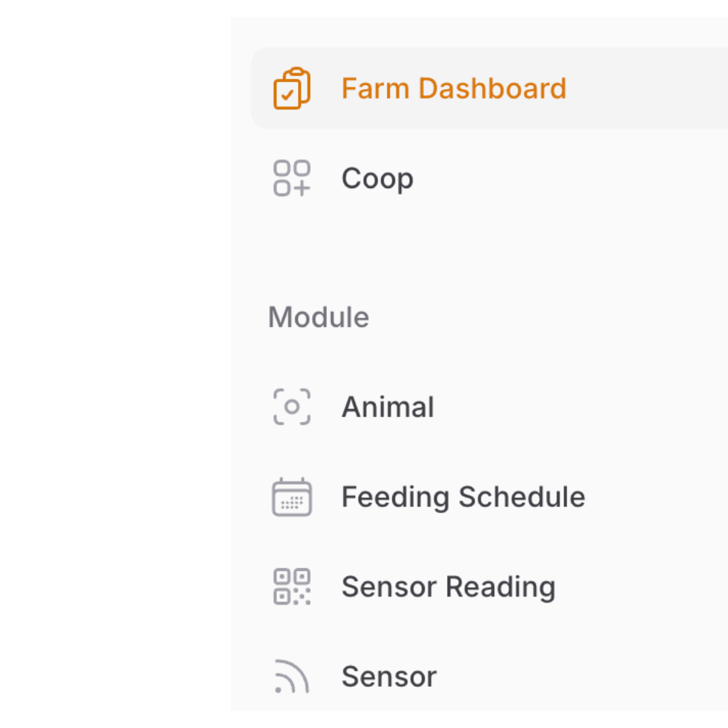Click the checkmark inside the clipboard icon

(287, 96)
